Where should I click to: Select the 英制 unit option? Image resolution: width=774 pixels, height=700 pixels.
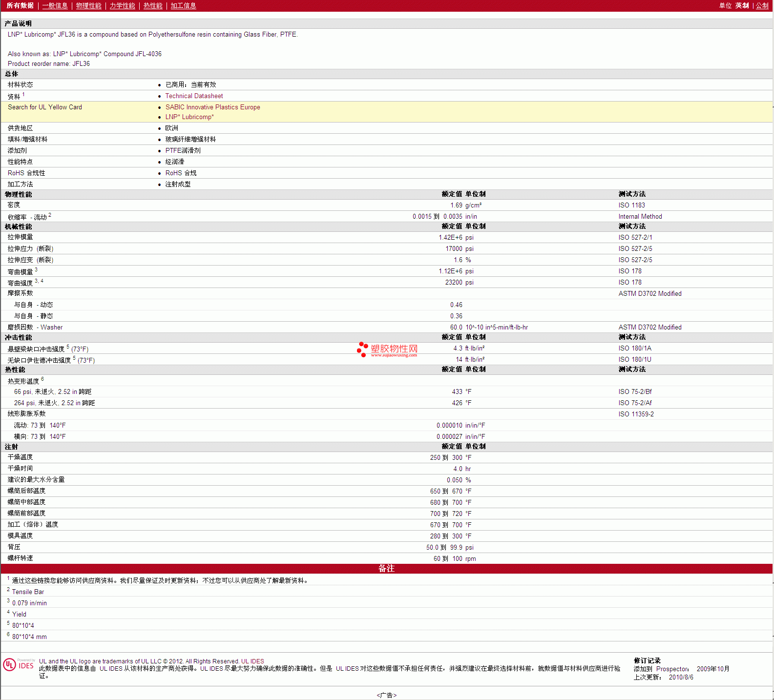(x=742, y=6)
